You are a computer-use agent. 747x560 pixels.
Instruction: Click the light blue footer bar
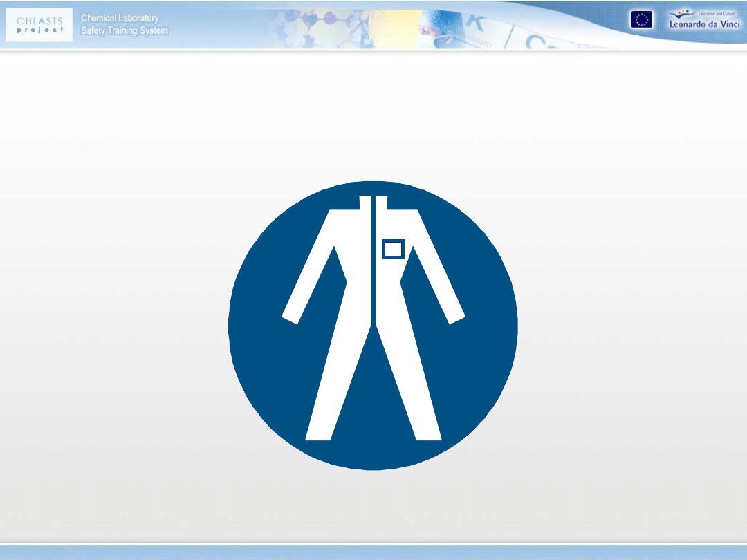(373, 552)
